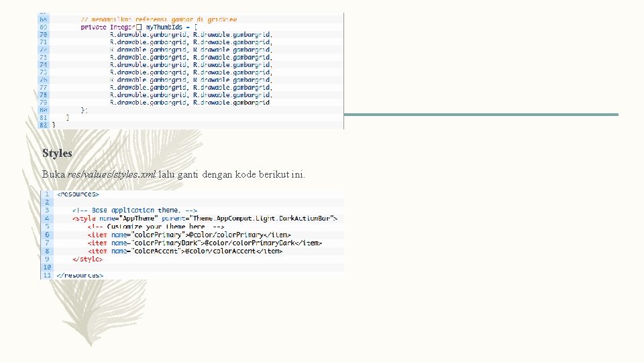Click the opening "<resources>" tag on line 1
Screen dimensions: 644x362
tap(78, 194)
